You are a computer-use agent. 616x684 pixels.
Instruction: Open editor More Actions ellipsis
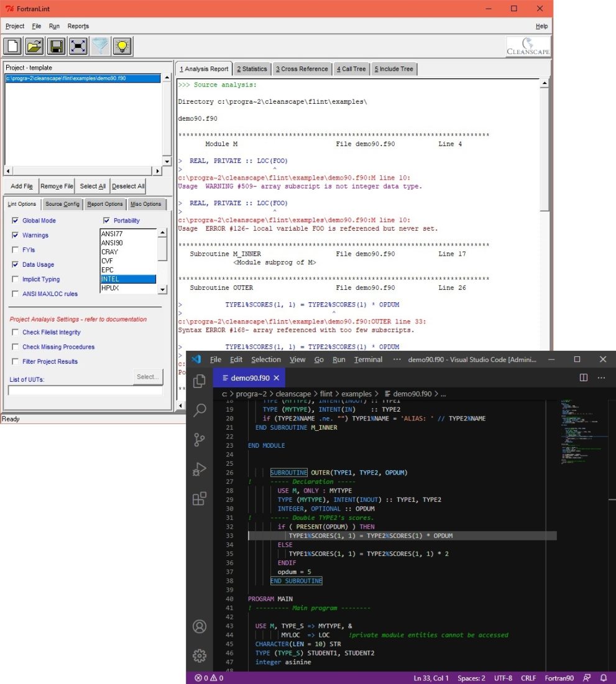point(601,378)
